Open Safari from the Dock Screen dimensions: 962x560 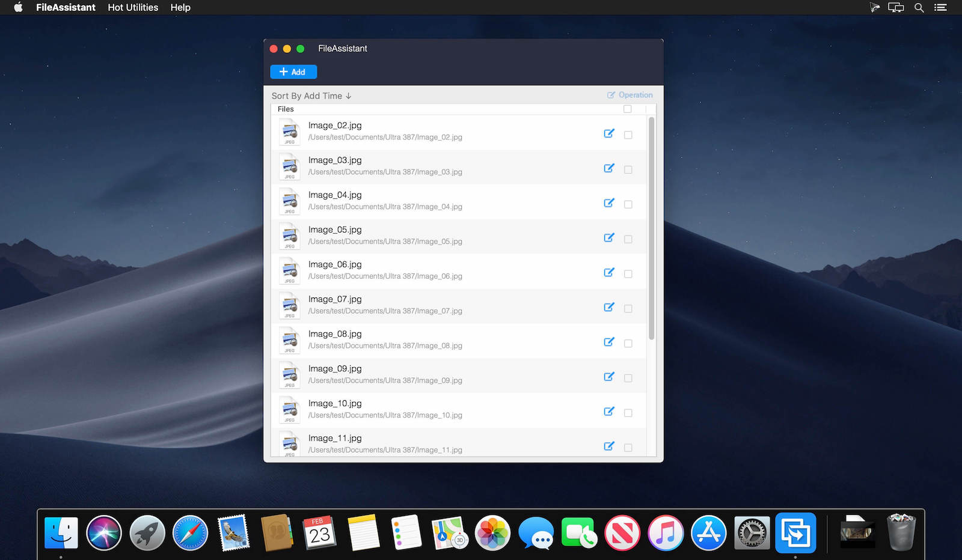pyautogui.click(x=190, y=533)
